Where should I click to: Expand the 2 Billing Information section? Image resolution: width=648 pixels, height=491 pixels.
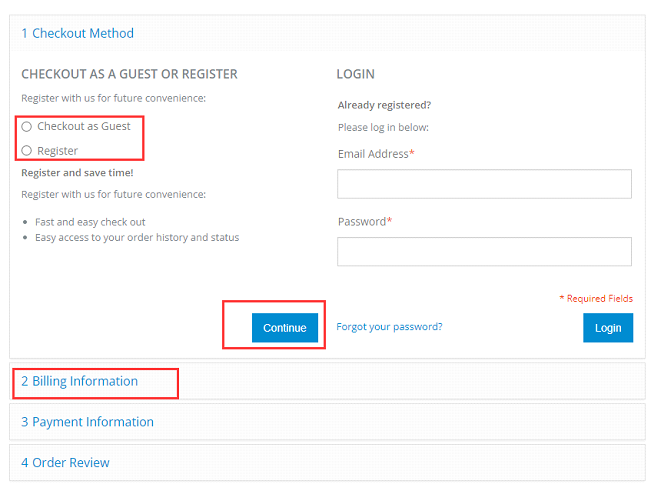tap(79, 381)
